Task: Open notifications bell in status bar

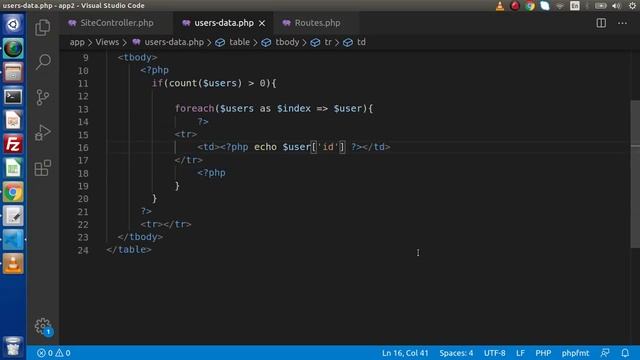Action: [625, 353]
